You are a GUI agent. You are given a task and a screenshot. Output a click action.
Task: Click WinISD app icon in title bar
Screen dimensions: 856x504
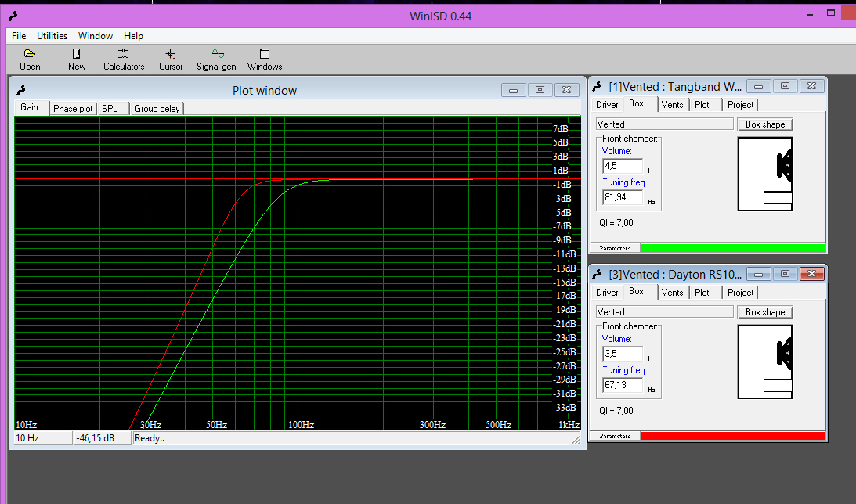[11, 16]
